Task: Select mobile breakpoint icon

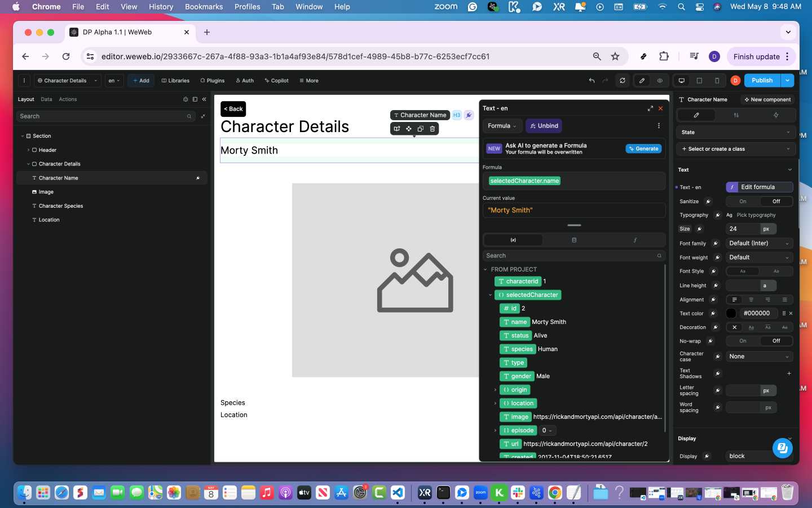Action: (717, 81)
